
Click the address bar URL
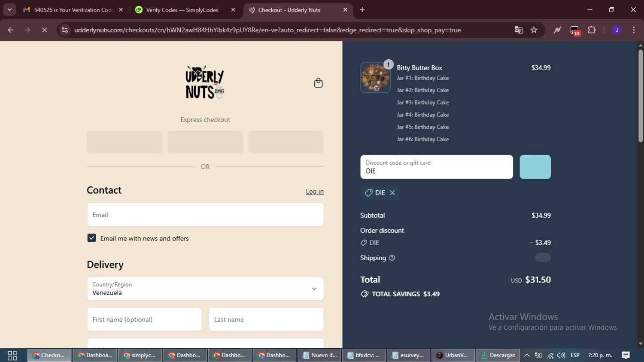267,30
